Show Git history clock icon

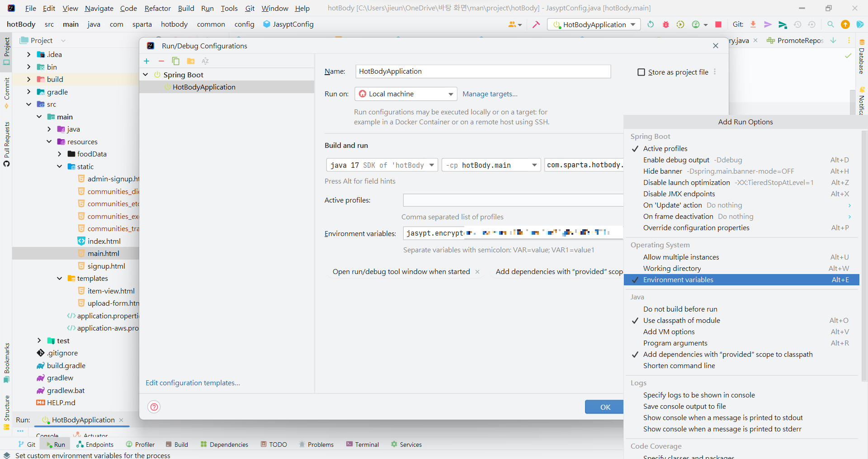tap(797, 24)
